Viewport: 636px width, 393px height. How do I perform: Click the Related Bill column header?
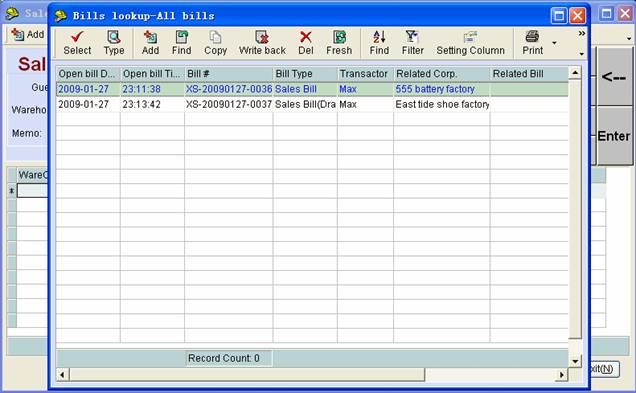[529, 74]
